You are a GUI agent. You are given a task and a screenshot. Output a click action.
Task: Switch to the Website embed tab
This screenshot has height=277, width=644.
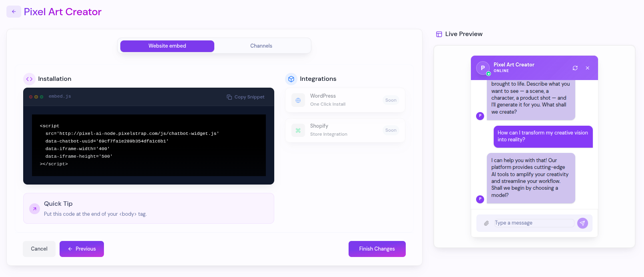(167, 46)
